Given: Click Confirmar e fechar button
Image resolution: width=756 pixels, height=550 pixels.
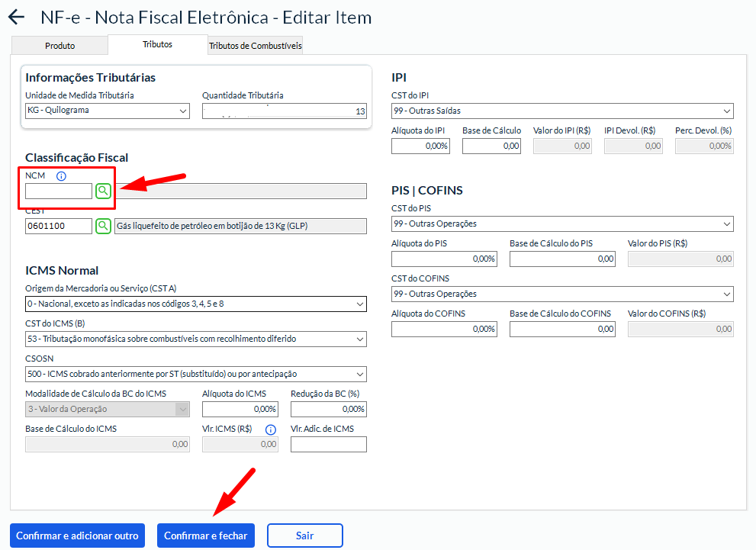Looking at the screenshot, I should click(206, 536).
